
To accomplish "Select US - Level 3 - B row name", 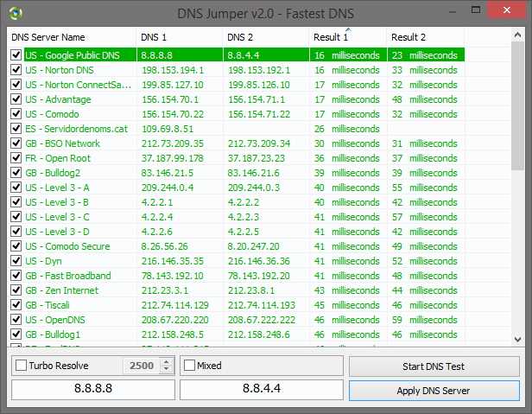I will pyautogui.click(x=57, y=202).
